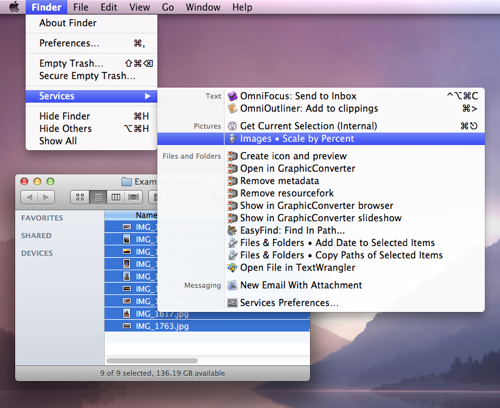Minimize the Finder window

coord(37,181)
